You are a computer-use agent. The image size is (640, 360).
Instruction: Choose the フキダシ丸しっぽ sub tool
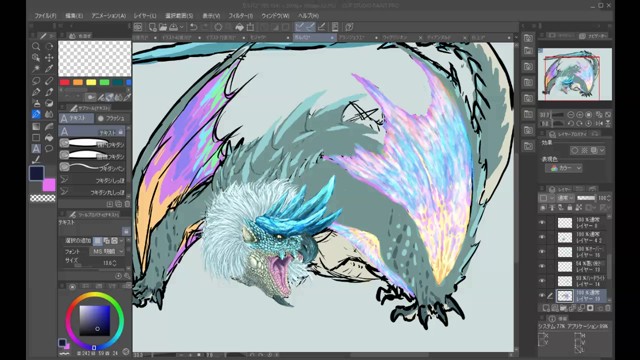pyautogui.click(x=92, y=191)
